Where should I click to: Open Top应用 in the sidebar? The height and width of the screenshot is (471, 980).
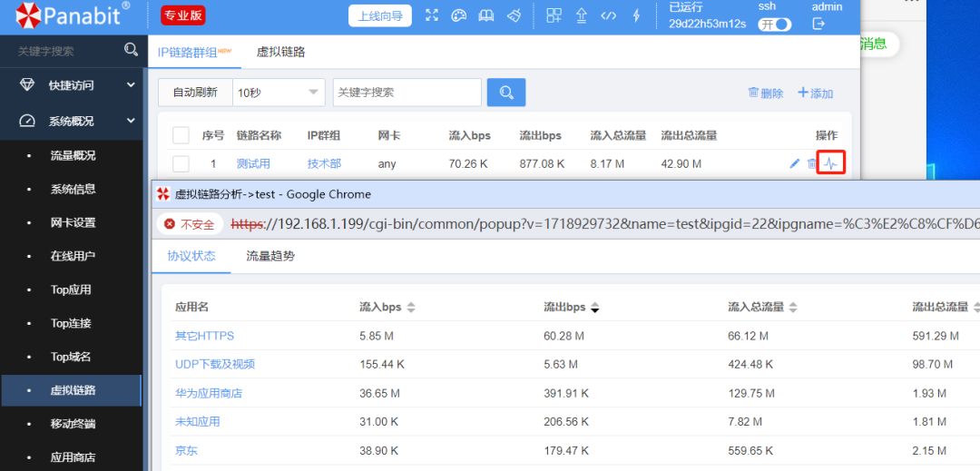pyautogui.click(x=71, y=289)
